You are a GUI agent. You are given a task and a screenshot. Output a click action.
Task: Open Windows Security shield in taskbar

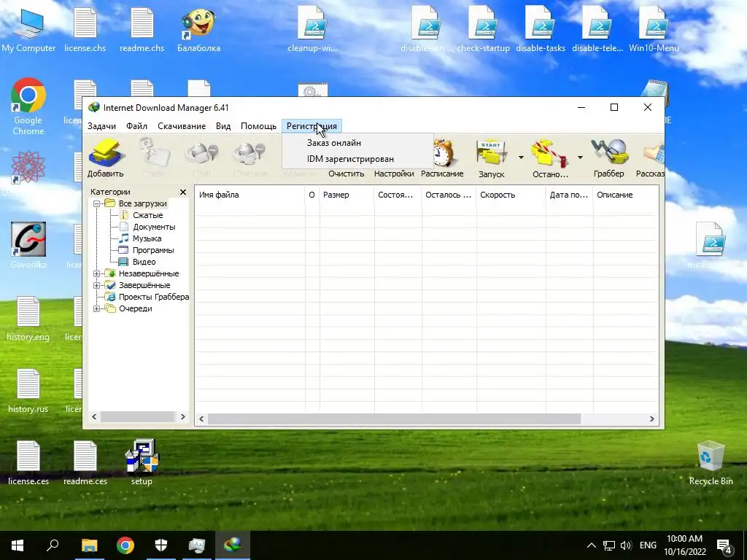(161, 545)
